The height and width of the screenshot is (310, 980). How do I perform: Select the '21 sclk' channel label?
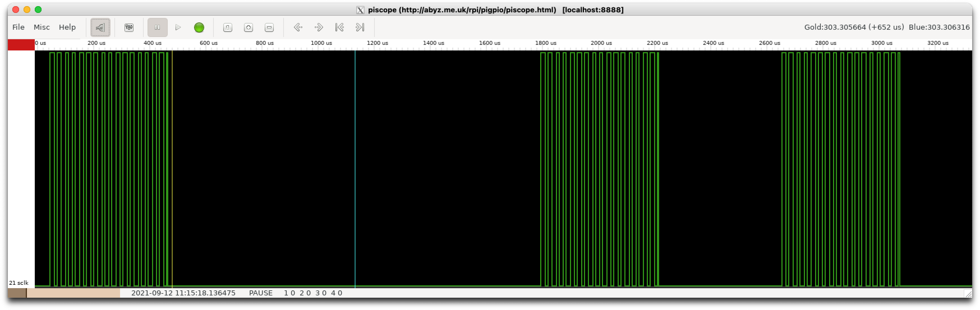click(19, 283)
